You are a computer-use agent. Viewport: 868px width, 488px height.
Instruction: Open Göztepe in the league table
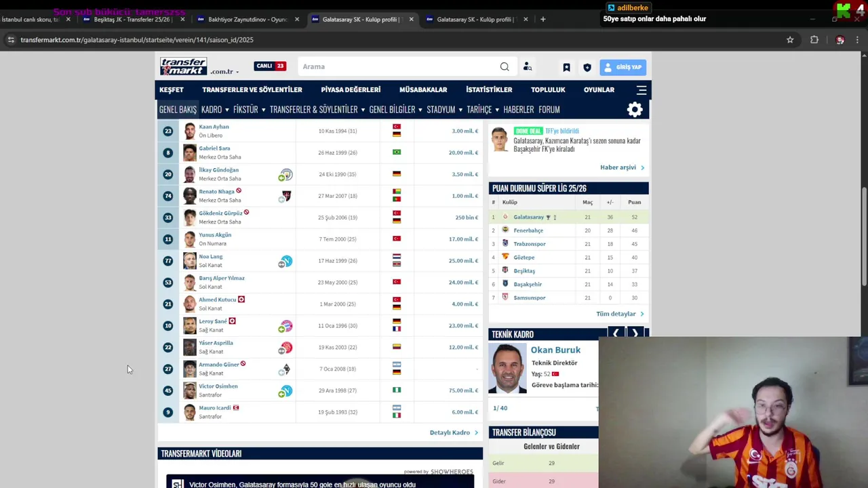pos(524,258)
